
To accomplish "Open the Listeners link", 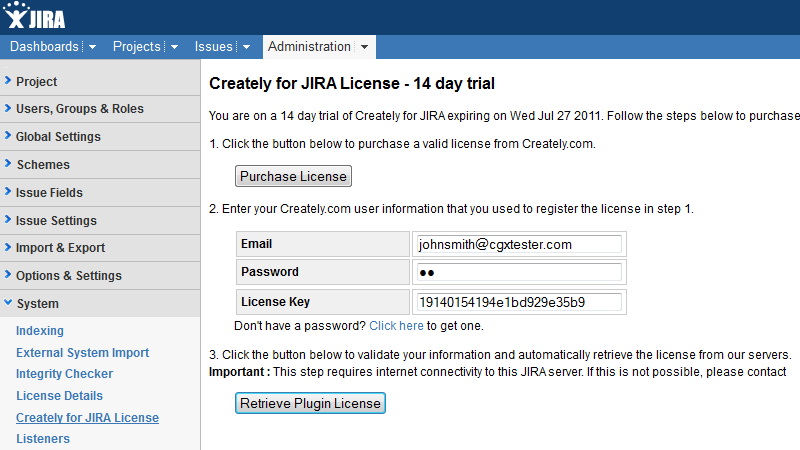I will click(x=43, y=439).
